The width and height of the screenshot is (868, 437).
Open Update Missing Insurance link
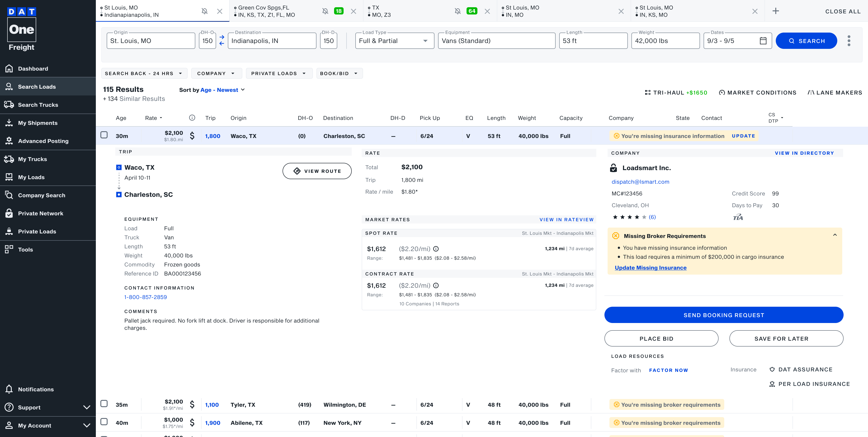[650, 268]
